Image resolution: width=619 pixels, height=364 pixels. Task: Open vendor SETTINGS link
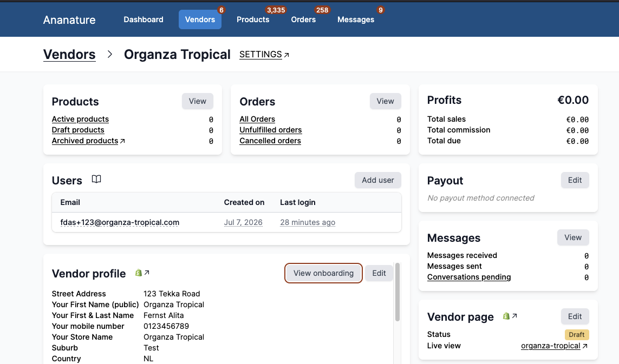(260, 55)
